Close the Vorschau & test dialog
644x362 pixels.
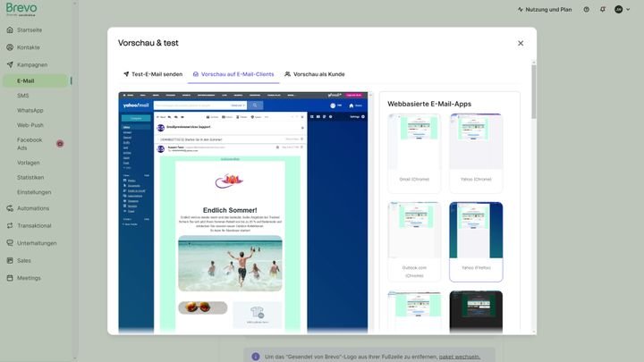(x=521, y=43)
